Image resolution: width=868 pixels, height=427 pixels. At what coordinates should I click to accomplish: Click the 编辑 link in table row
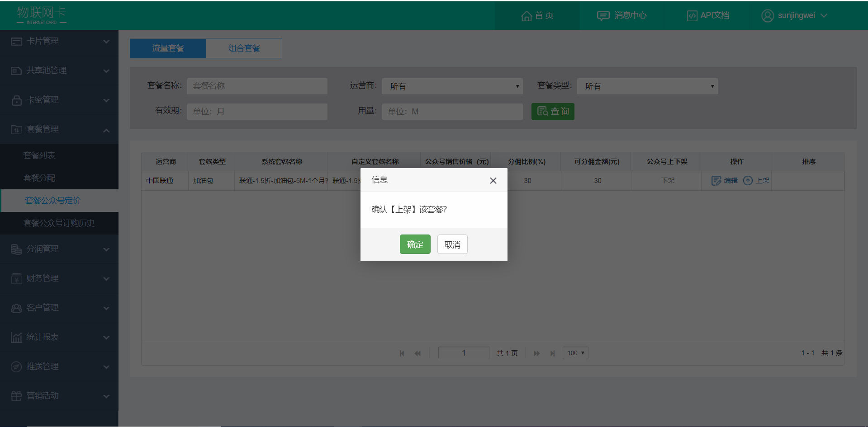click(x=730, y=181)
